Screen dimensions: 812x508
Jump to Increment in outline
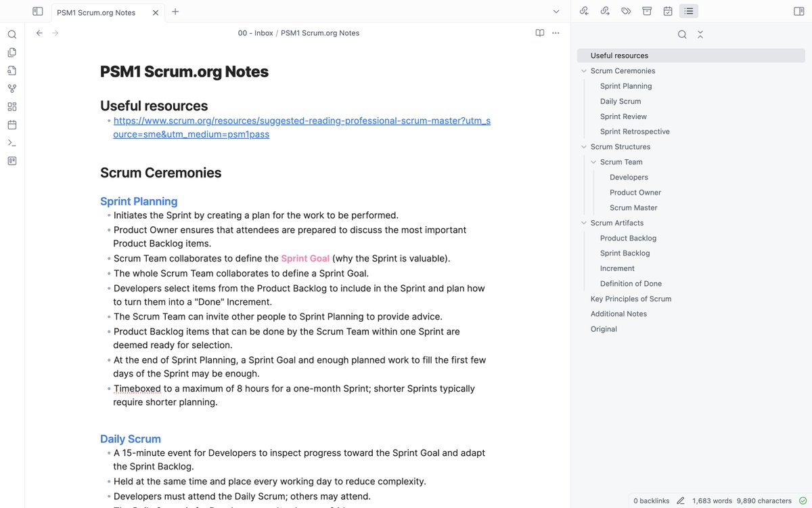[617, 268]
